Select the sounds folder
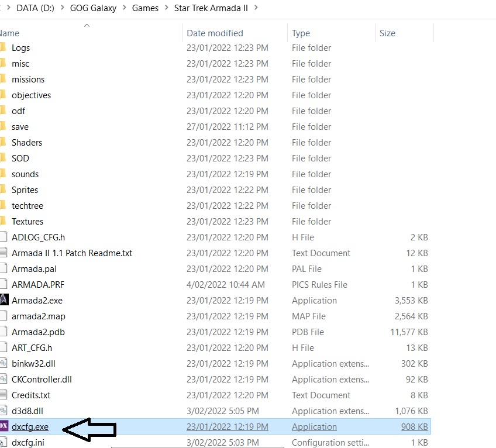The width and height of the screenshot is (496, 448). [25, 174]
